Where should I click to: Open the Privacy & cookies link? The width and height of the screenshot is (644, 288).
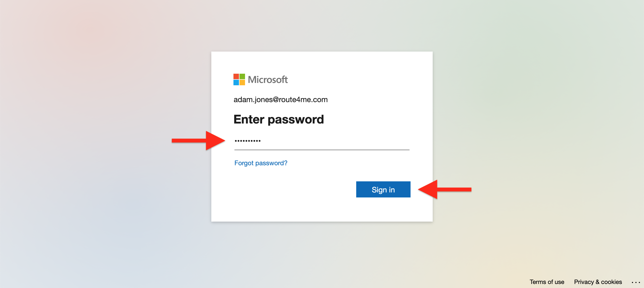[598, 282]
